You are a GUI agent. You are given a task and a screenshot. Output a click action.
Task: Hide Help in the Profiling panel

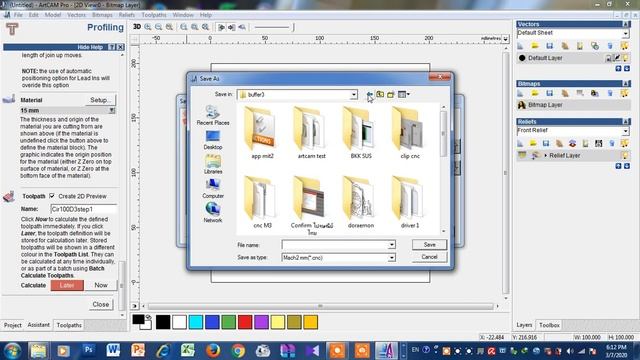tap(90, 47)
